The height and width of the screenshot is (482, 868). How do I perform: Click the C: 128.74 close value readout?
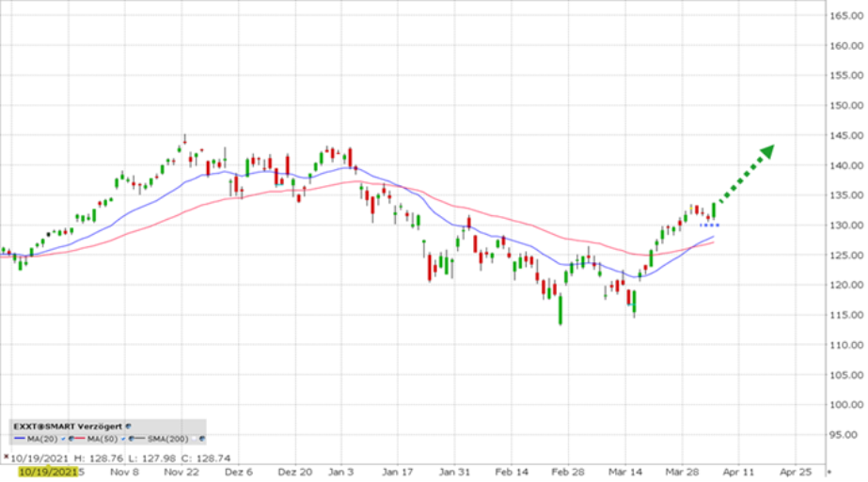(x=206, y=459)
